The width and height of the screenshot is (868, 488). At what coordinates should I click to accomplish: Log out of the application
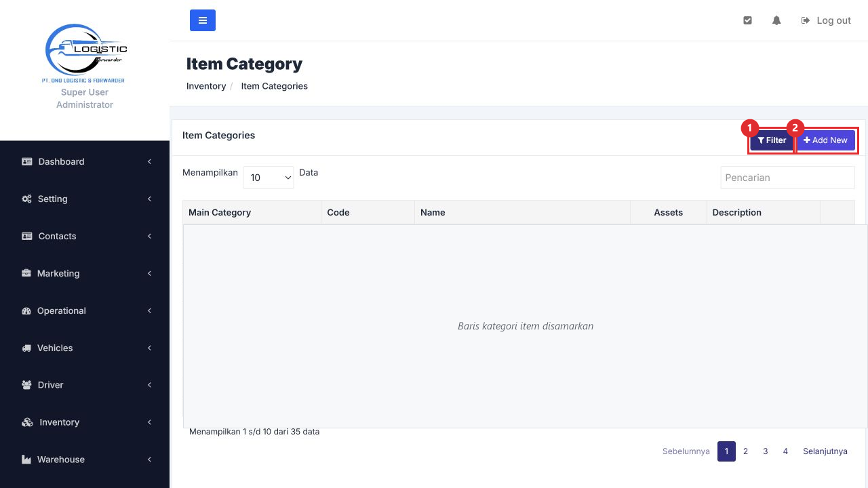pyautogui.click(x=826, y=20)
